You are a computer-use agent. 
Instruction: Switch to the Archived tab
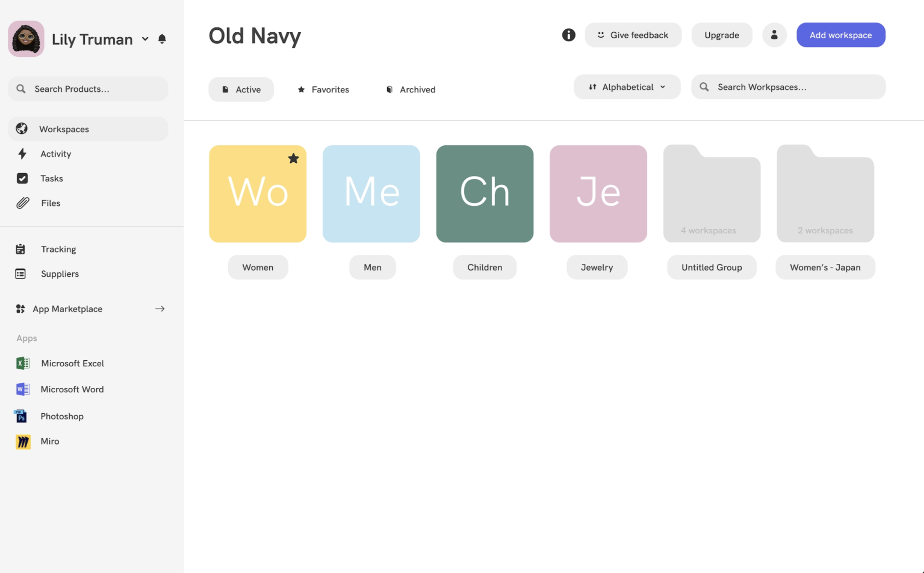click(410, 89)
